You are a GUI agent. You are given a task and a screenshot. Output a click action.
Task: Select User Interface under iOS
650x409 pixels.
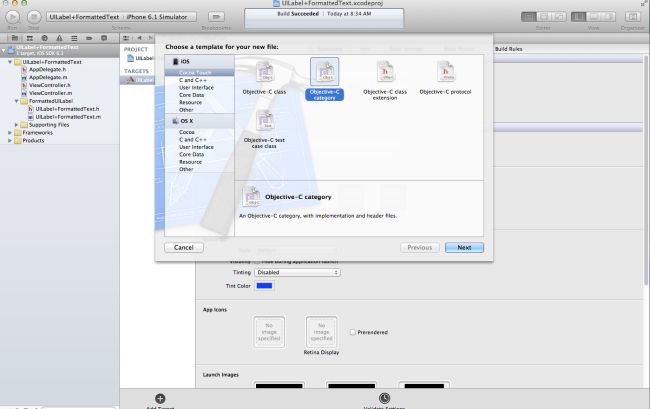(x=196, y=87)
